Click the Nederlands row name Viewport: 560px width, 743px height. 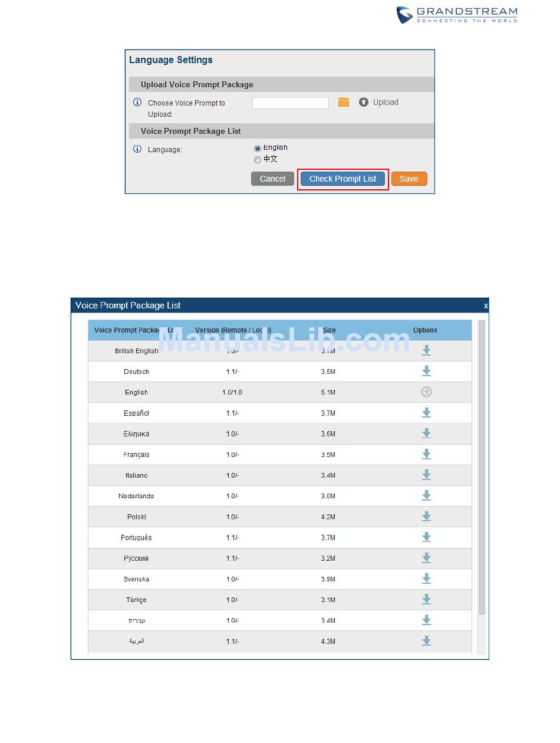tap(136, 496)
